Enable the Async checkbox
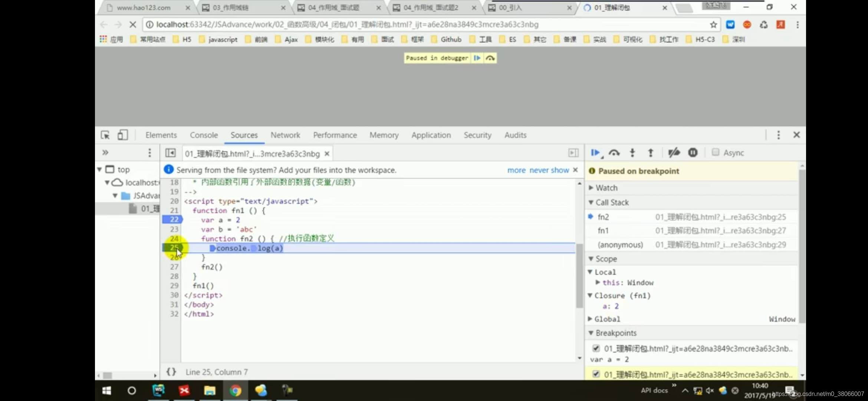Image resolution: width=868 pixels, height=401 pixels. tap(716, 152)
